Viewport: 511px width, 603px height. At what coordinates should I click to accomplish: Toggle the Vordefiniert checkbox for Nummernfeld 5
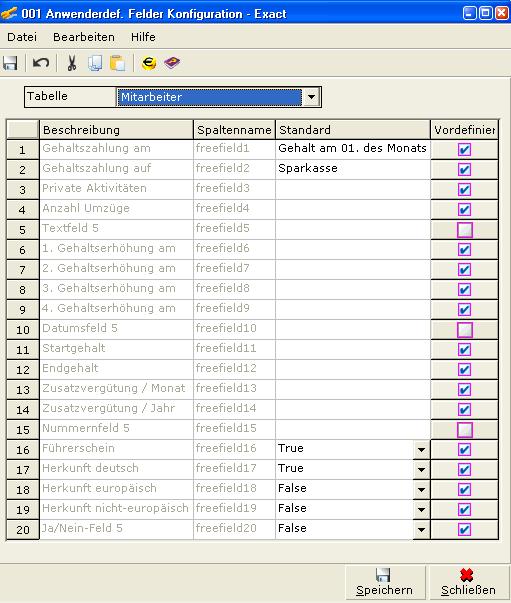pos(464,430)
